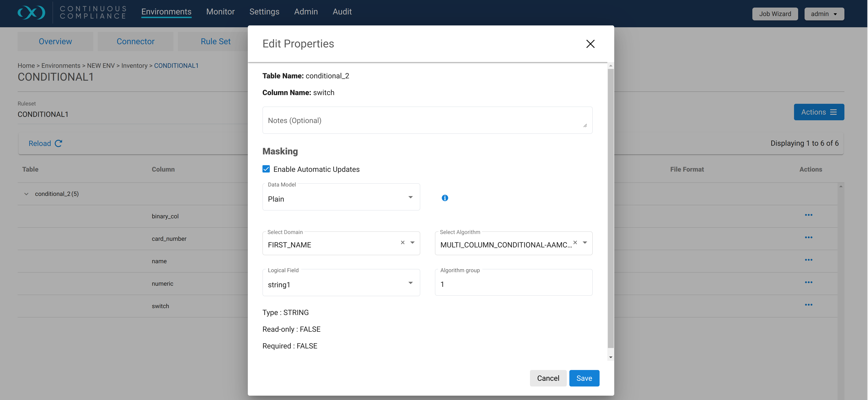Click the Reload refresh icon
Screen dimensions: 868x400
(x=58, y=144)
